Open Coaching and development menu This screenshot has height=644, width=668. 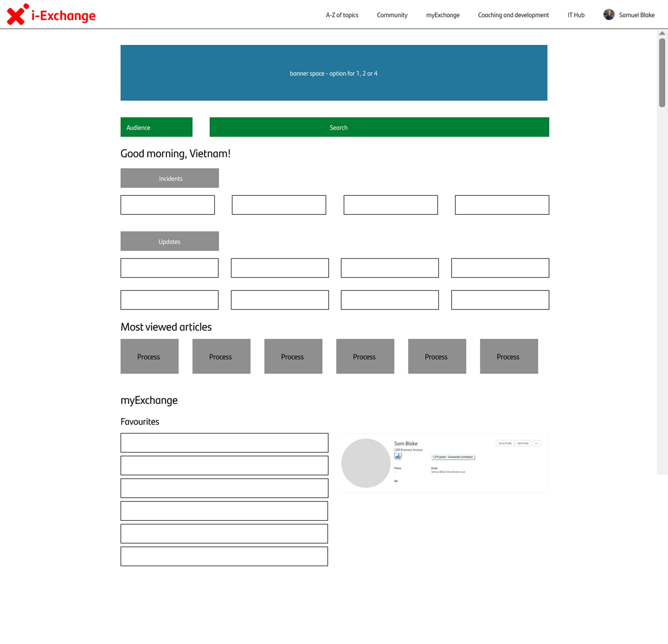click(x=513, y=15)
